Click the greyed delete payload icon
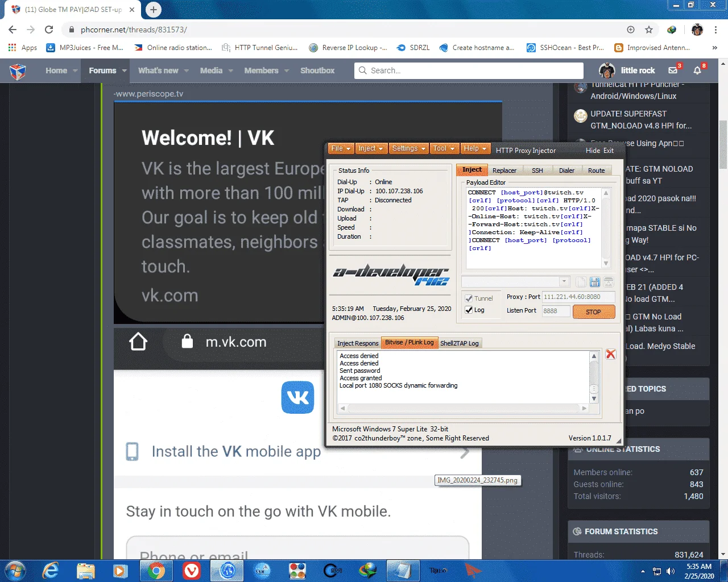The height and width of the screenshot is (582, 728). pyautogui.click(x=609, y=282)
